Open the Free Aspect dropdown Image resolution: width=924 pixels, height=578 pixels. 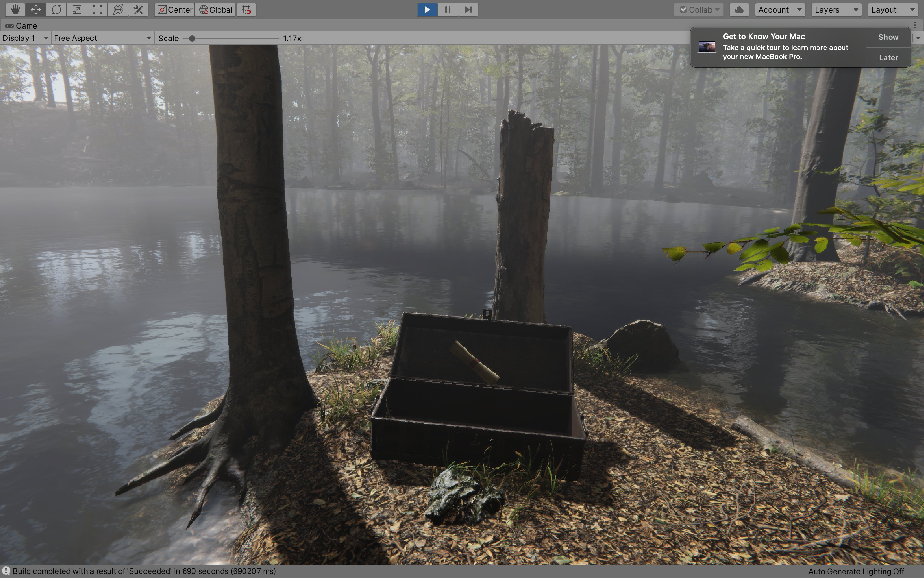pos(102,38)
